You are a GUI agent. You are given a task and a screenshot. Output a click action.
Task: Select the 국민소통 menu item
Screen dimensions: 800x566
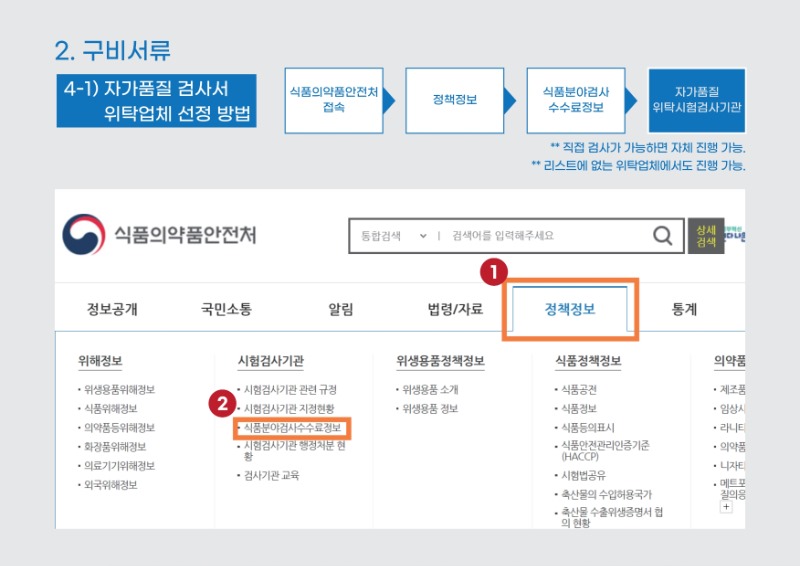point(226,309)
